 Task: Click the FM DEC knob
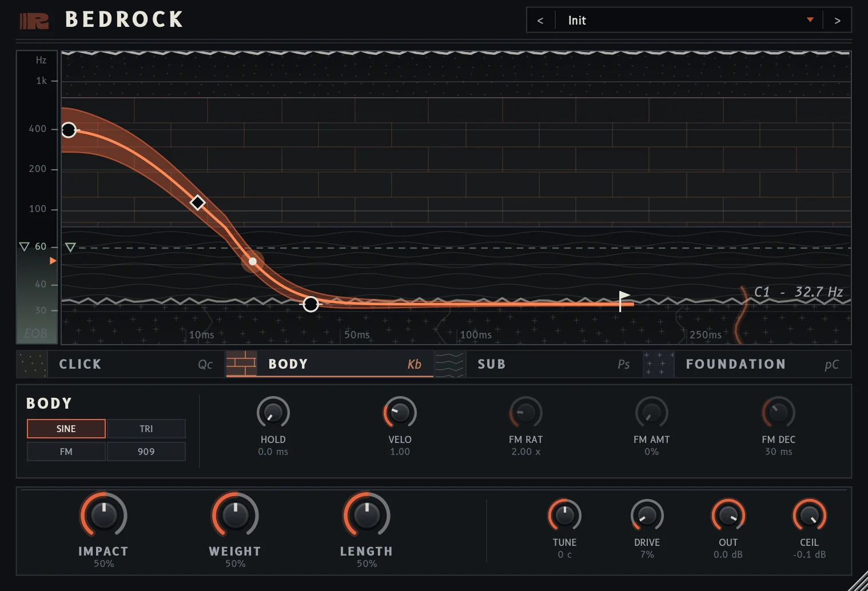(779, 413)
